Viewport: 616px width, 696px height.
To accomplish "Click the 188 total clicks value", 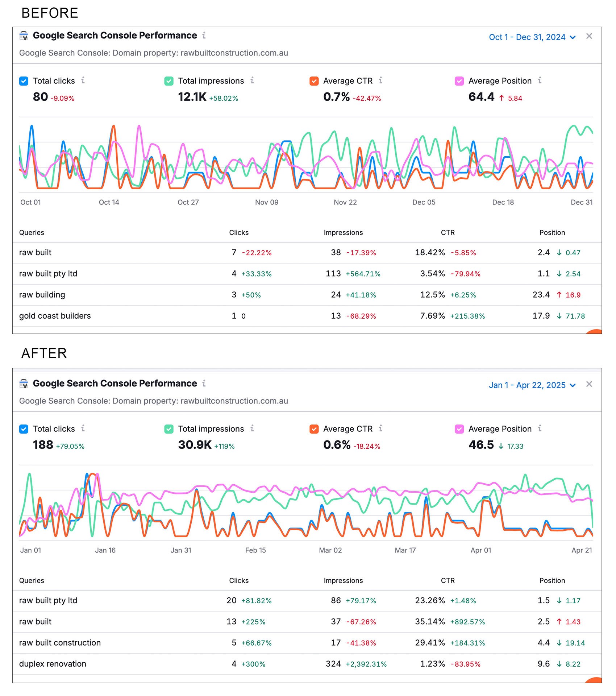I will point(43,445).
